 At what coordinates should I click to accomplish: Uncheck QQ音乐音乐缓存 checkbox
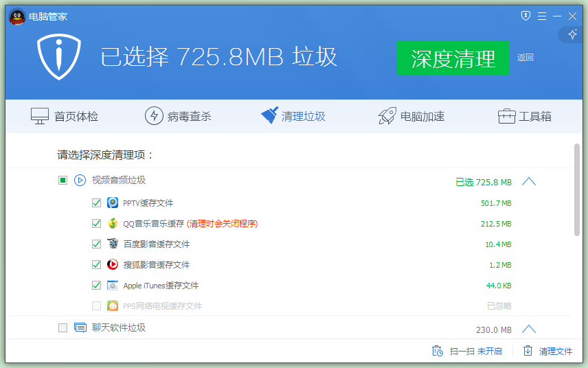[96, 223]
